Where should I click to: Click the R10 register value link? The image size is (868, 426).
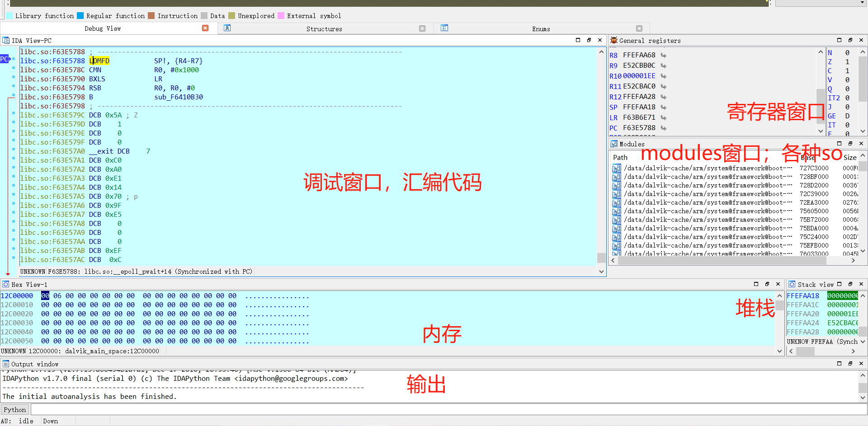pyautogui.click(x=639, y=76)
